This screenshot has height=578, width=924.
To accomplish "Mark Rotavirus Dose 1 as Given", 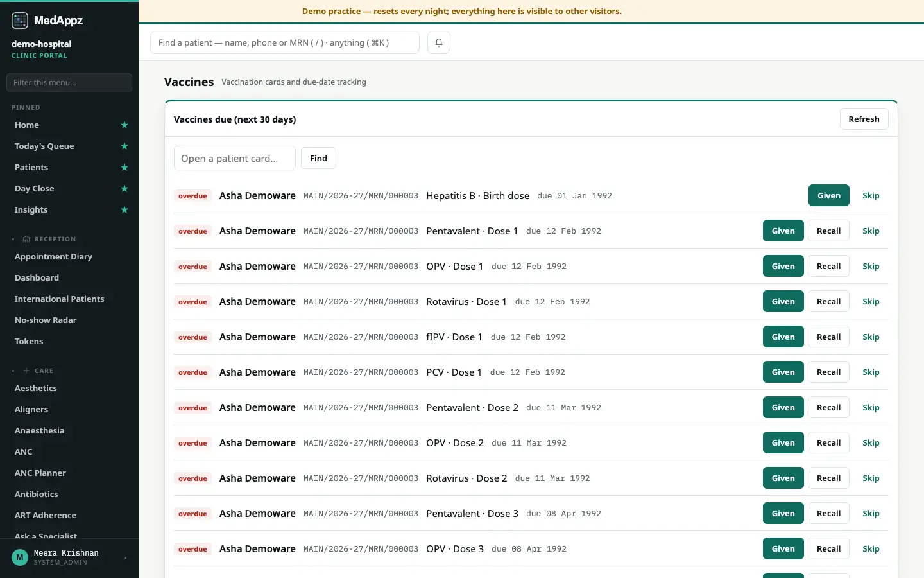I will 783,302.
